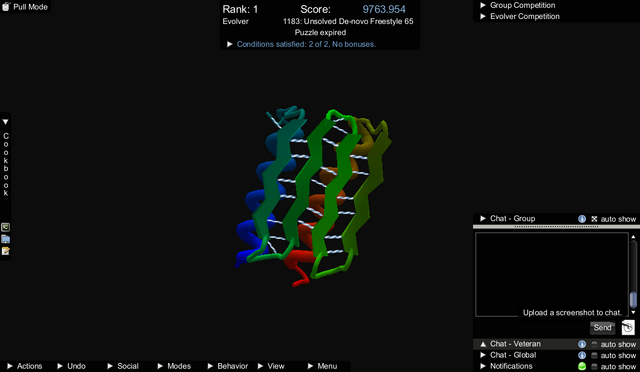Click info icon for Chat - Global
The width and height of the screenshot is (640, 372).
point(582,355)
